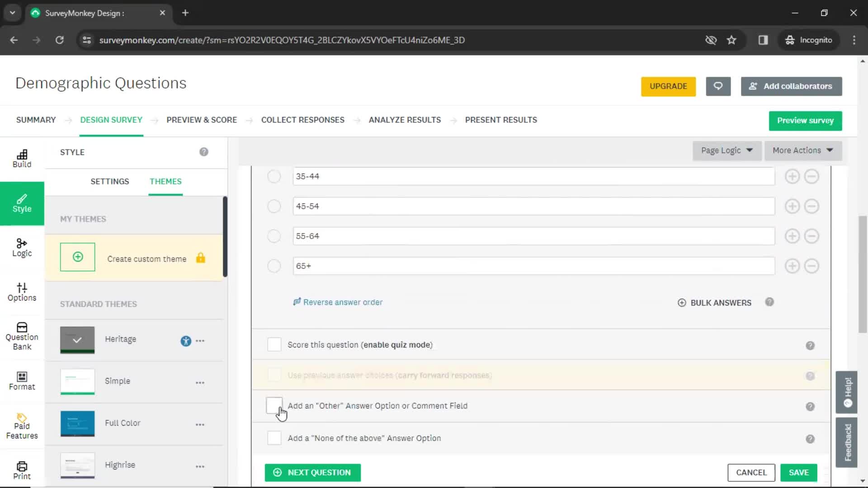Open the Logic sidebar panel
Image resolution: width=868 pixels, height=488 pixels.
tap(22, 248)
